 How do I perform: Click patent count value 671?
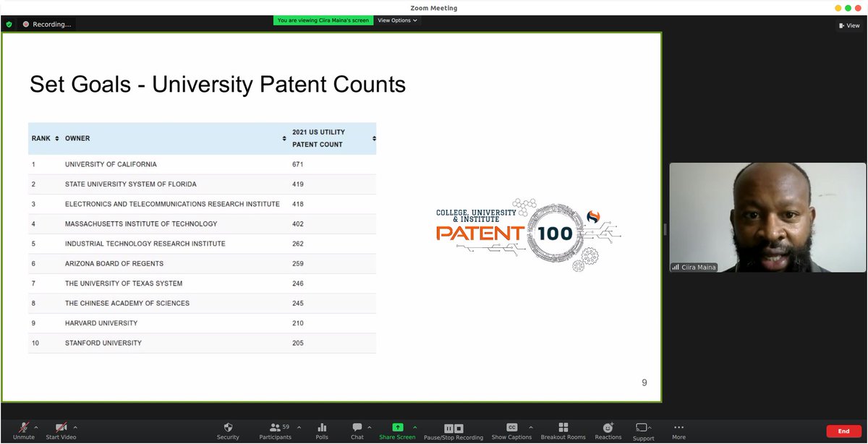297,164
